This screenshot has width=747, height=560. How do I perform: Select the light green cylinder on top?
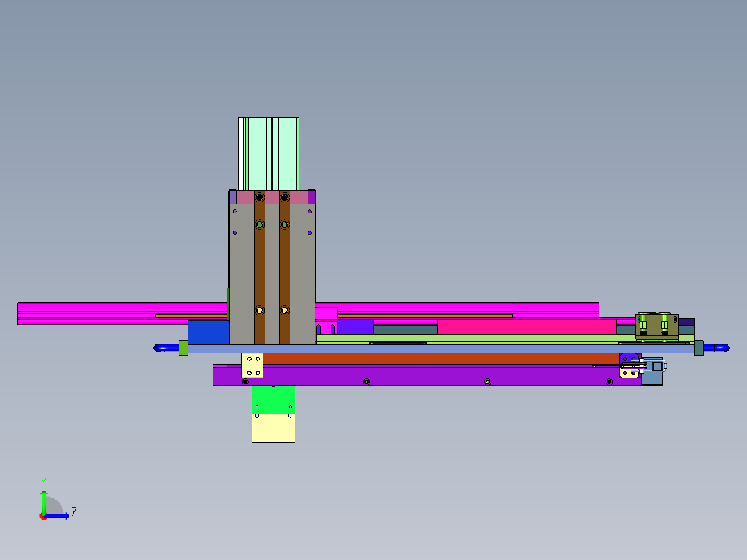point(269,153)
